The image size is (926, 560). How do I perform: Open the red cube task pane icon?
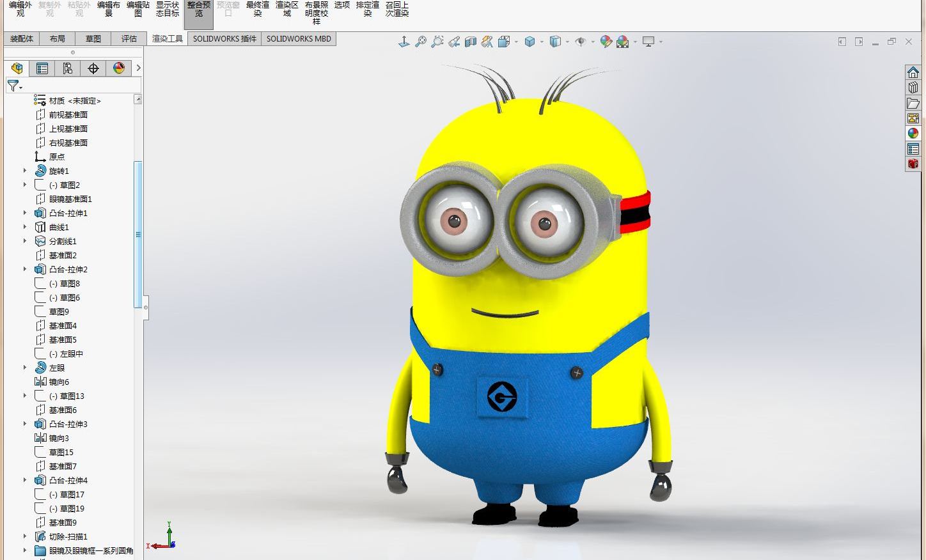pos(913,164)
